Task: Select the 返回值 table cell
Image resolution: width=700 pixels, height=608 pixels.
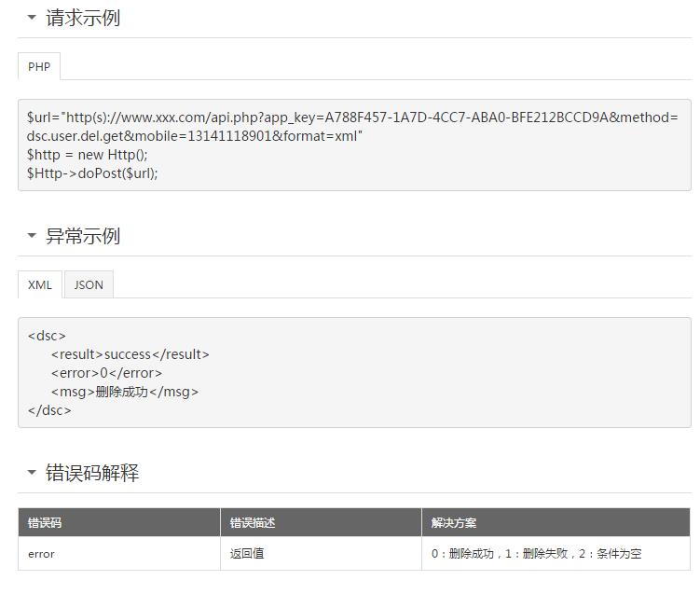Action: 247,554
